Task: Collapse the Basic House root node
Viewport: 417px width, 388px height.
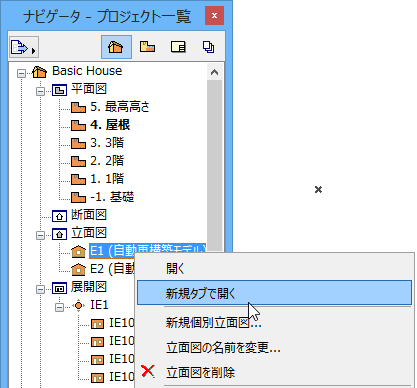Action: [x=21, y=73]
